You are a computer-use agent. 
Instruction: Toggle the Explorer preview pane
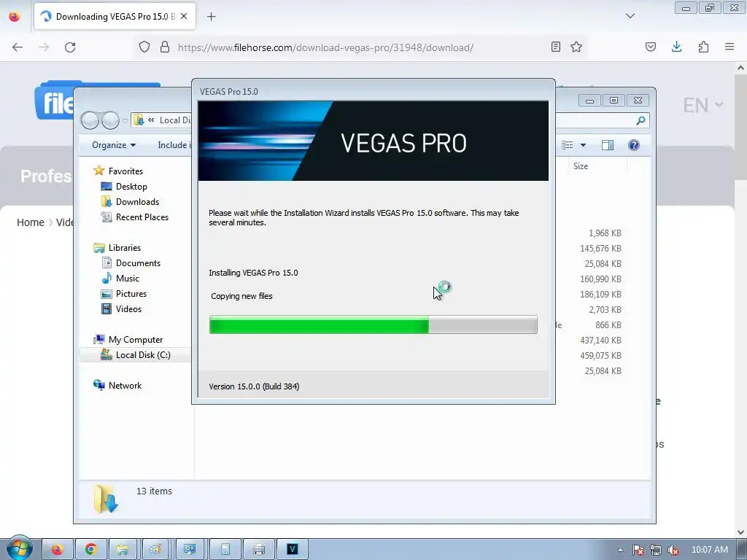pyautogui.click(x=608, y=145)
